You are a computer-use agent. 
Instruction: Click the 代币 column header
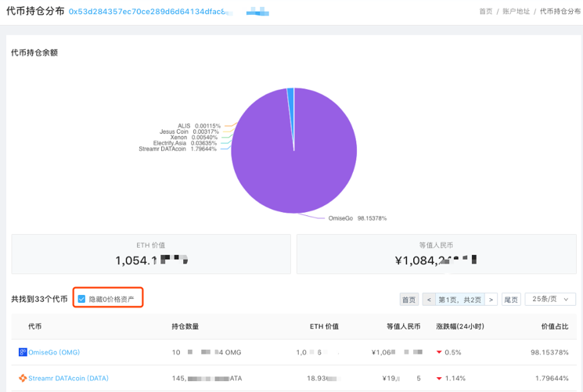coord(35,326)
